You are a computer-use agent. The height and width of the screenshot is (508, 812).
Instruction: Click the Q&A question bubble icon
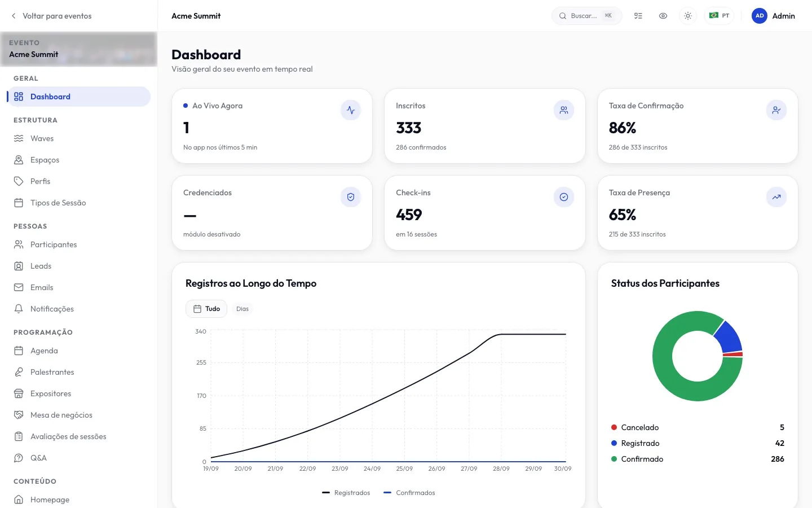(19, 458)
